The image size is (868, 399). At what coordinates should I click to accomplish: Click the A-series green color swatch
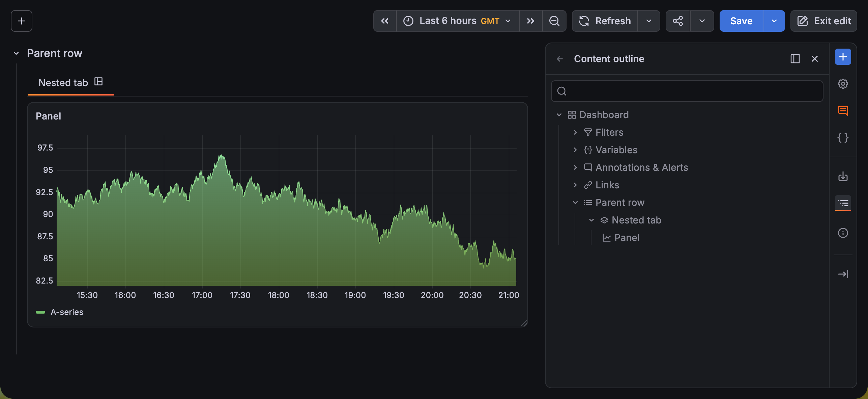tap(40, 312)
